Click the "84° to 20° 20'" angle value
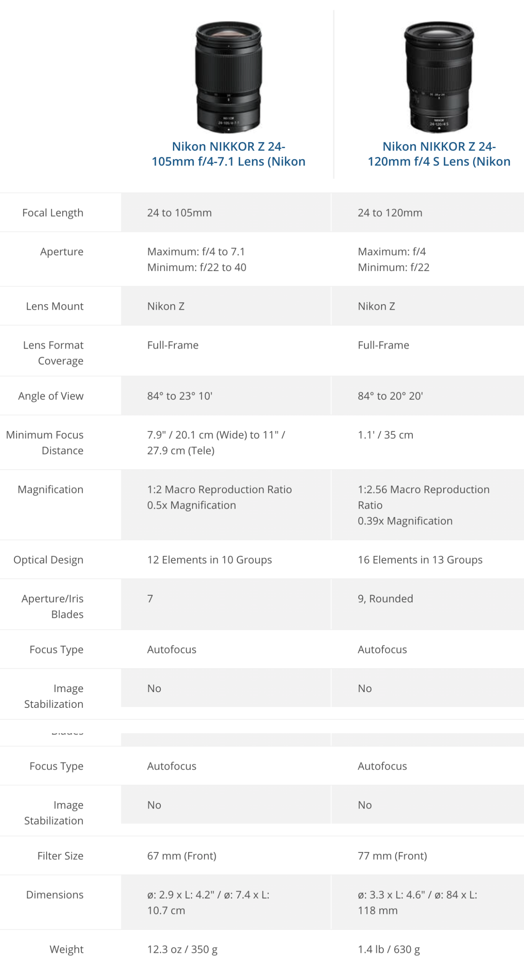Viewport: 524px width, 980px height. coord(390,396)
